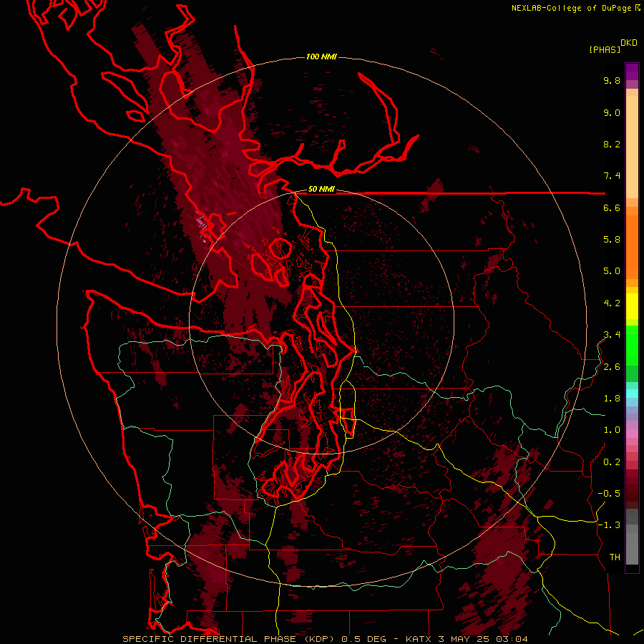Viewport: 644px width, 644px height.
Task: Click the 8.2 value on color scale
Action: pos(612,144)
